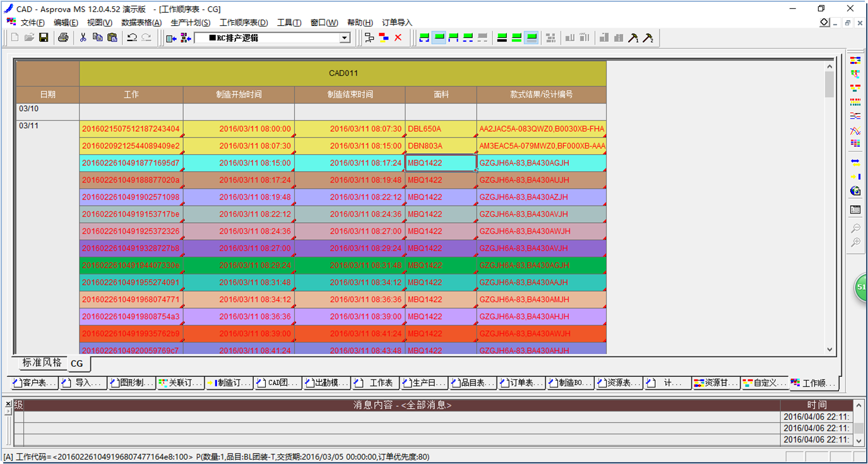Select the green row work cell 2016022610491944
This screenshot has height=464, width=868.
point(131,265)
